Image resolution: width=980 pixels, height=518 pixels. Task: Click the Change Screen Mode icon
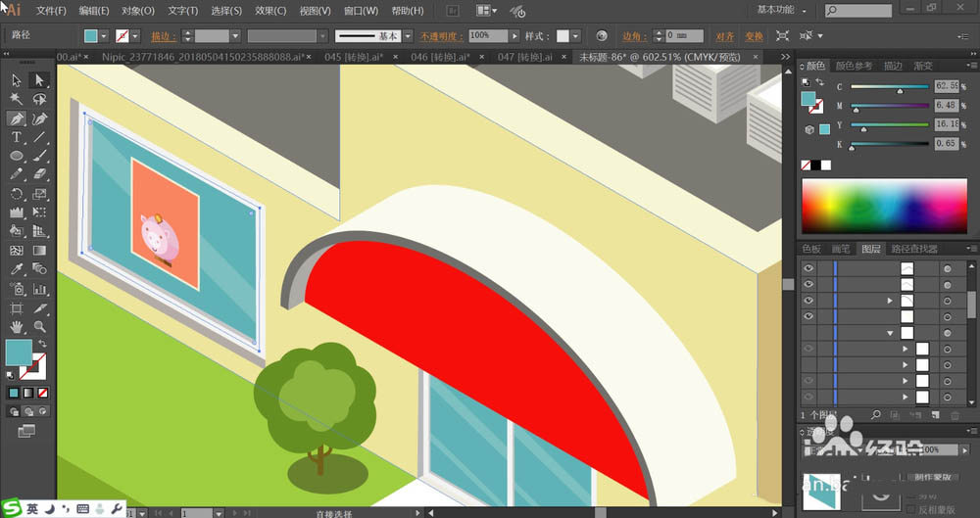(26, 431)
